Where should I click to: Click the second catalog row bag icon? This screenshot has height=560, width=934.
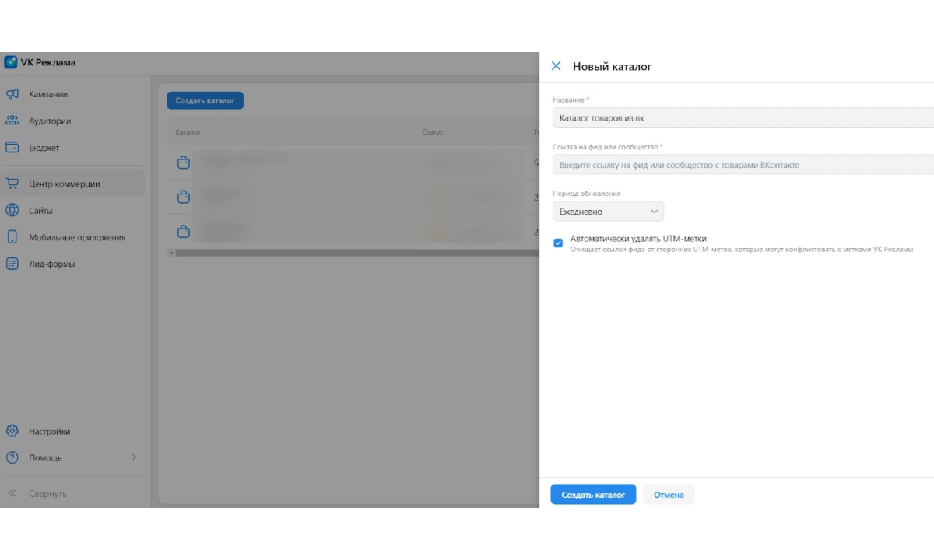pos(183,197)
